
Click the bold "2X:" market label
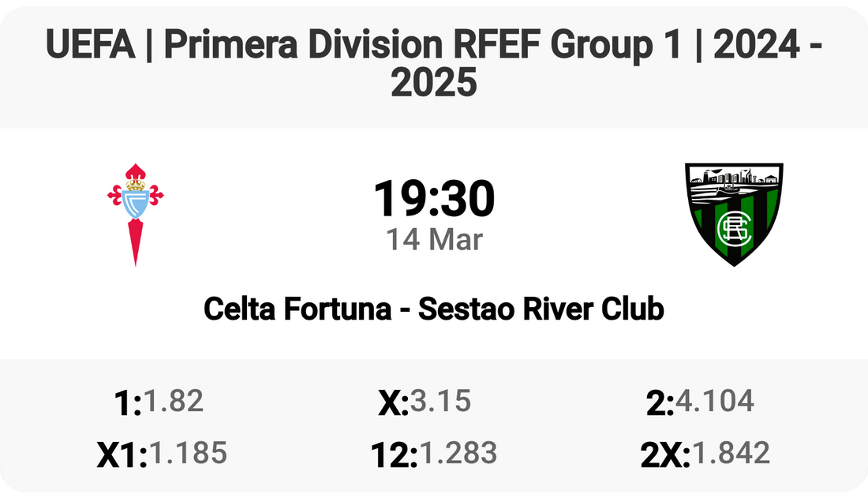tap(665, 455)
